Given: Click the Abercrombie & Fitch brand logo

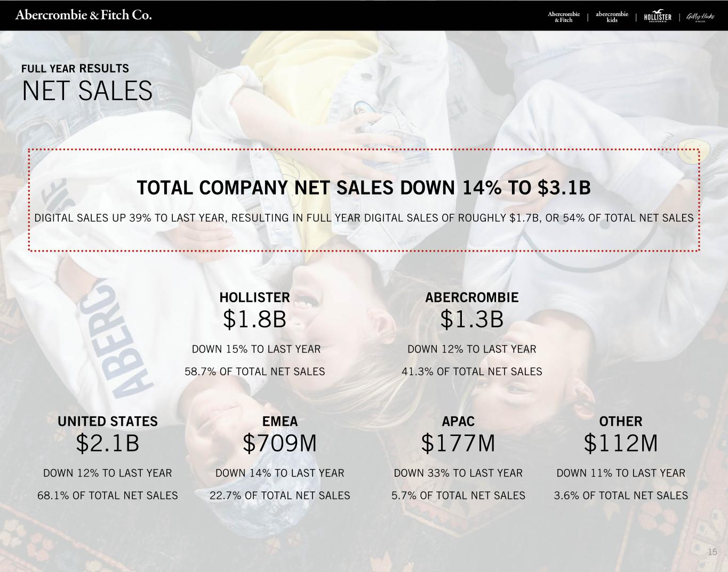Looking at the screenshot, I should [x=564, y=17].
